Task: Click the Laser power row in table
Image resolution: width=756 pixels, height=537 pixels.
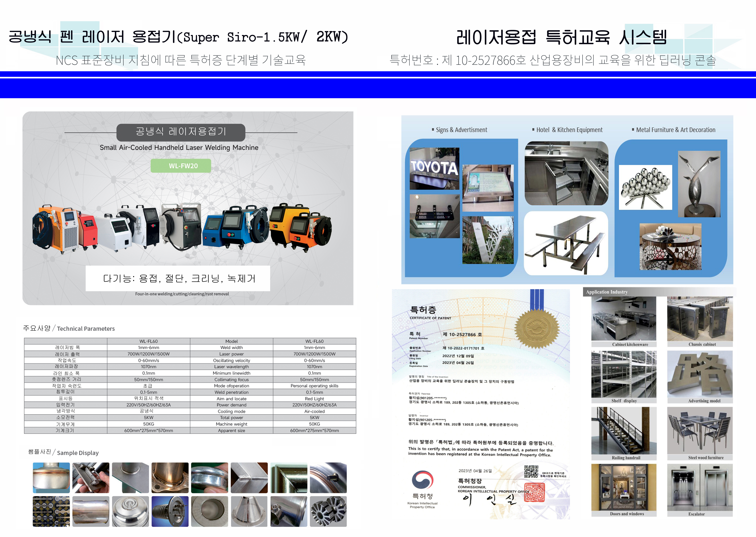Action: tap(190, 354)
